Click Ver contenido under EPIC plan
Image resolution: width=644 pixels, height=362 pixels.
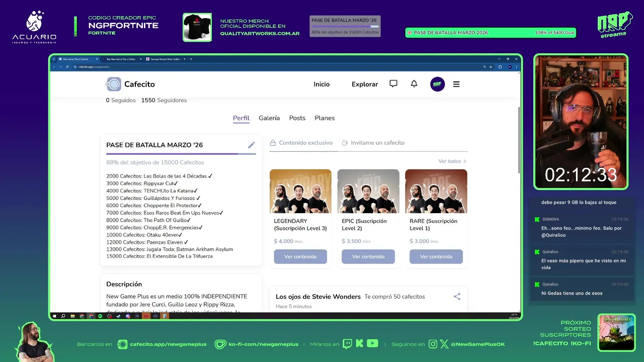coord(368,256)
